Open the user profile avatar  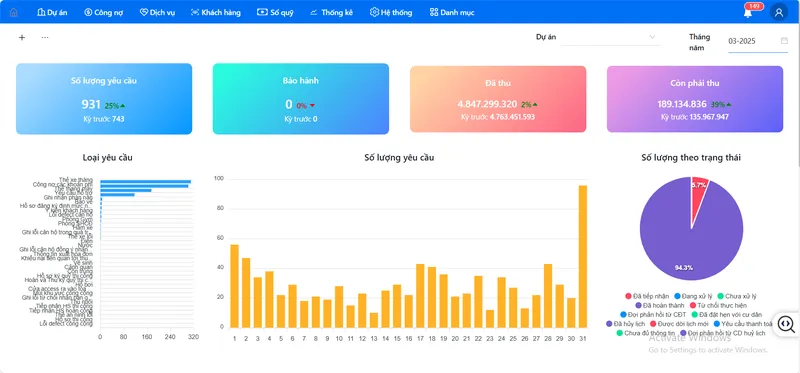point(779,12)
